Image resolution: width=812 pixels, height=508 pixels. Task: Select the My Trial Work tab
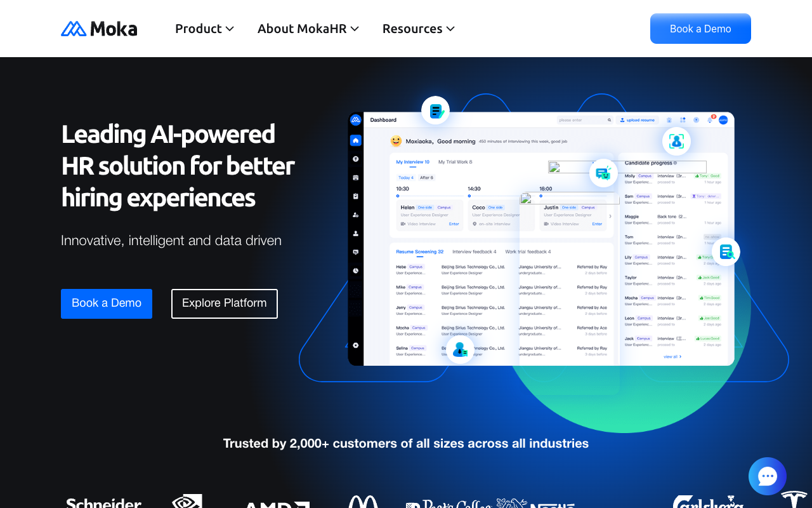[455, 162]
